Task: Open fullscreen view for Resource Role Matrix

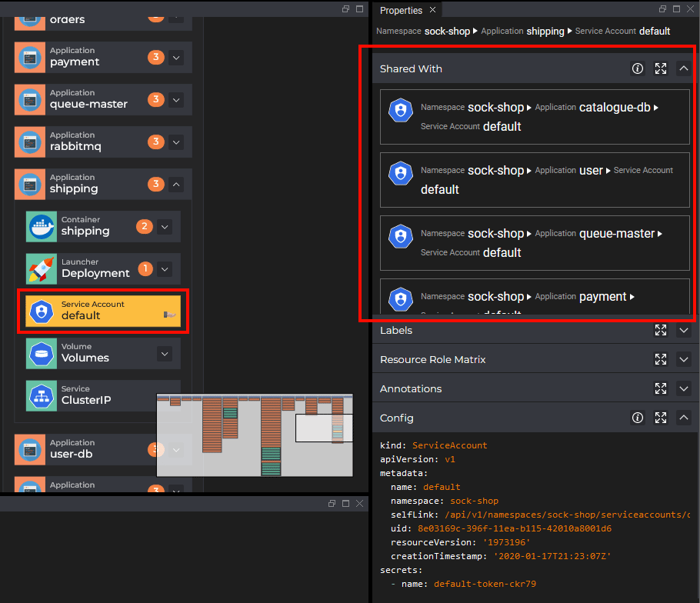Action: click(x=661, y=359)
